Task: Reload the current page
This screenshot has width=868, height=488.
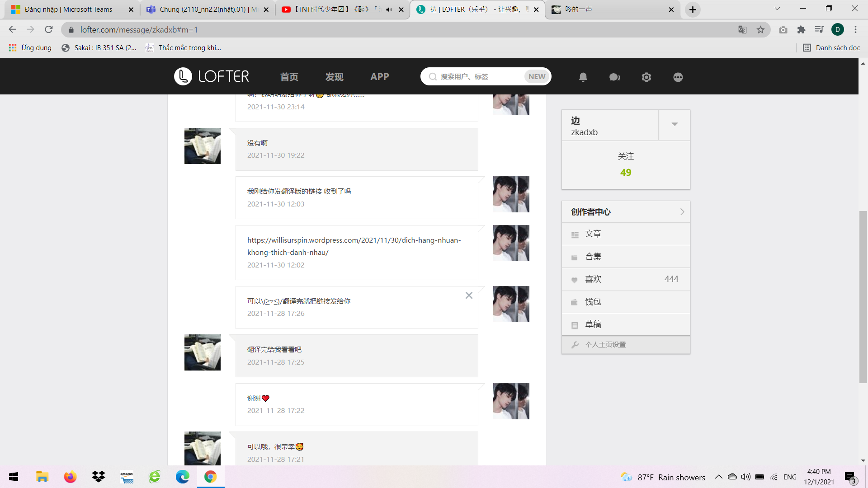Action: [49, 30]
